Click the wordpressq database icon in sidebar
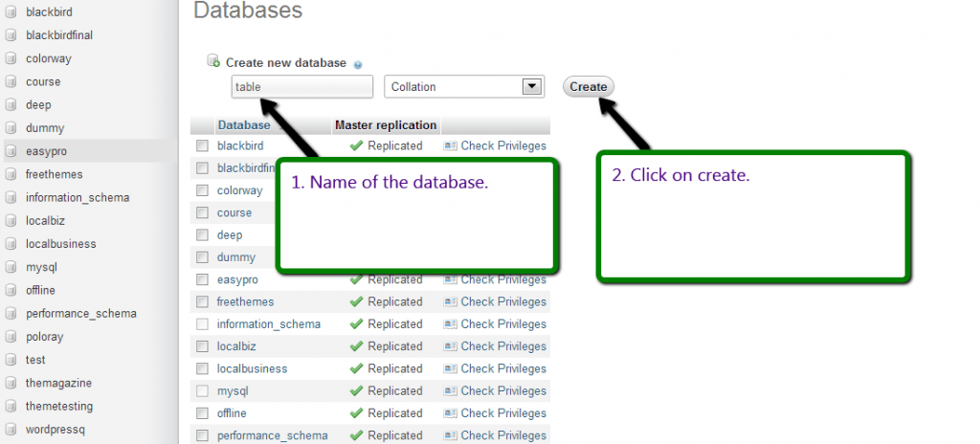Viewport: 980px width, 444px height. click(11, 430)
